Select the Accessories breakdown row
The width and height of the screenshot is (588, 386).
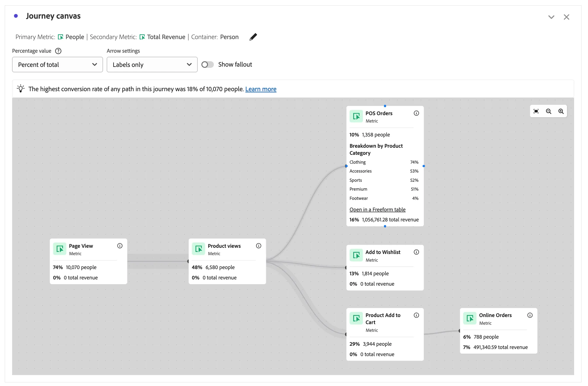[384, 171]
